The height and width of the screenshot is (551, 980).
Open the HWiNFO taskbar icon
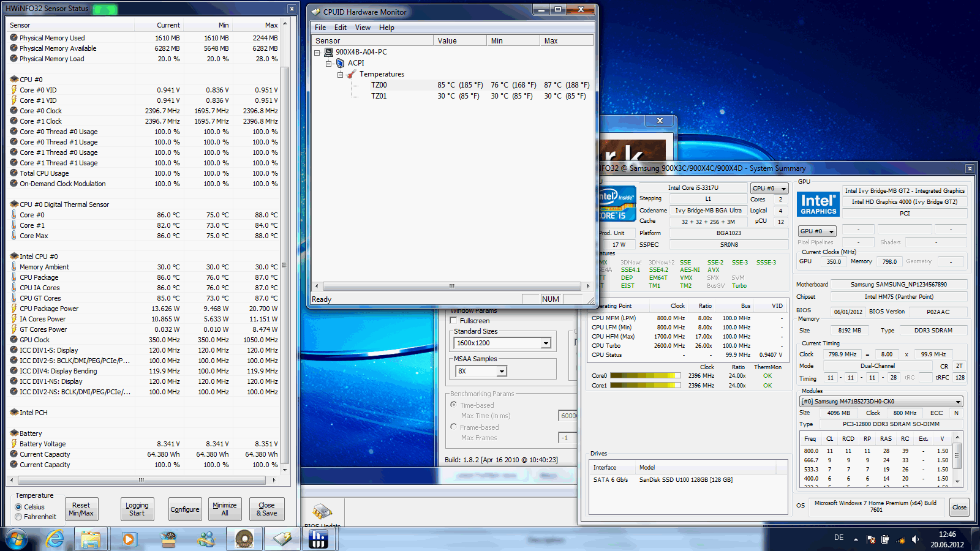click(x=318, y=539)
